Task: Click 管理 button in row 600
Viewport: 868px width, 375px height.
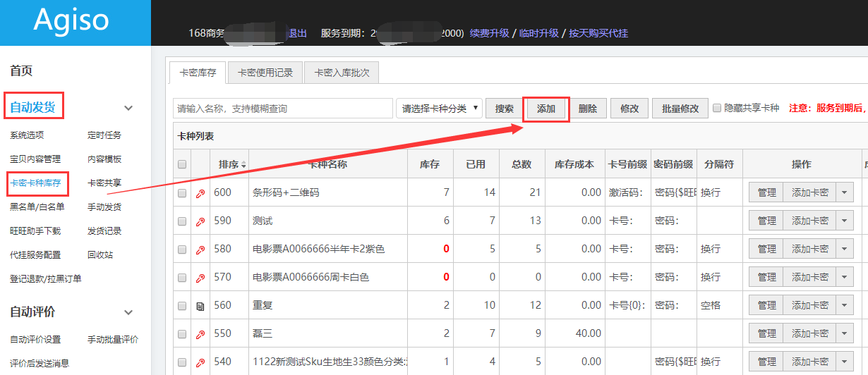Action: click(x=766, y=192)
